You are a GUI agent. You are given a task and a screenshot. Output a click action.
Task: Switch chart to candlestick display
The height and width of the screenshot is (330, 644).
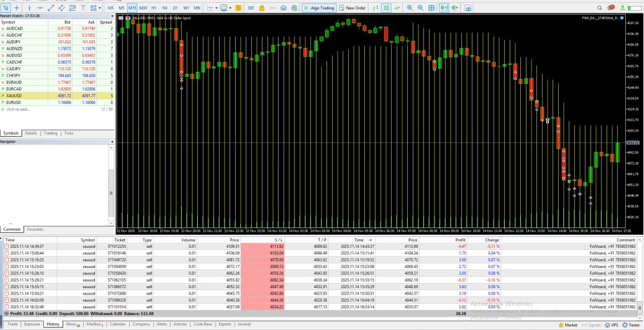(x=386, y=8)
